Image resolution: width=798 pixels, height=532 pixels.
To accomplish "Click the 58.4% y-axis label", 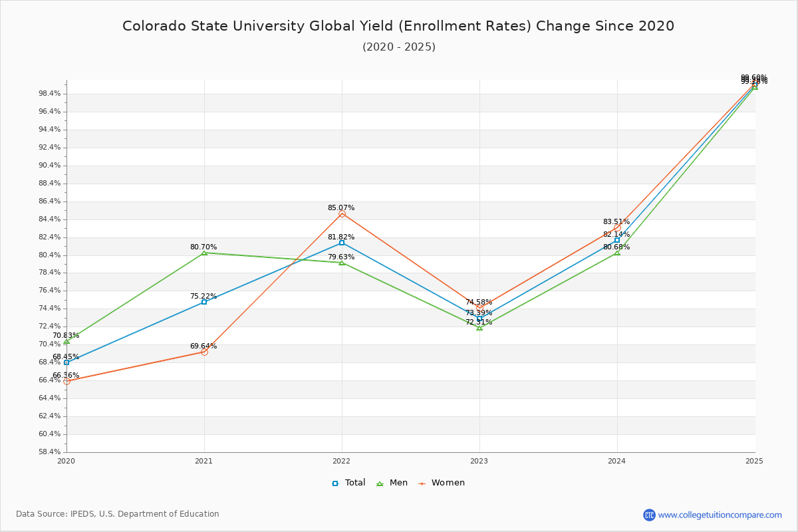I will (50, 452).
